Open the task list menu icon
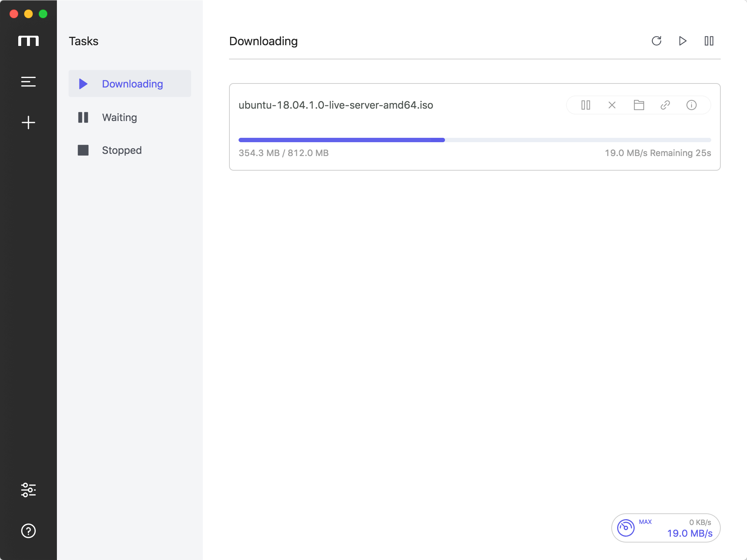The height and width of the screenshot is (560, 747). point(28,82)
